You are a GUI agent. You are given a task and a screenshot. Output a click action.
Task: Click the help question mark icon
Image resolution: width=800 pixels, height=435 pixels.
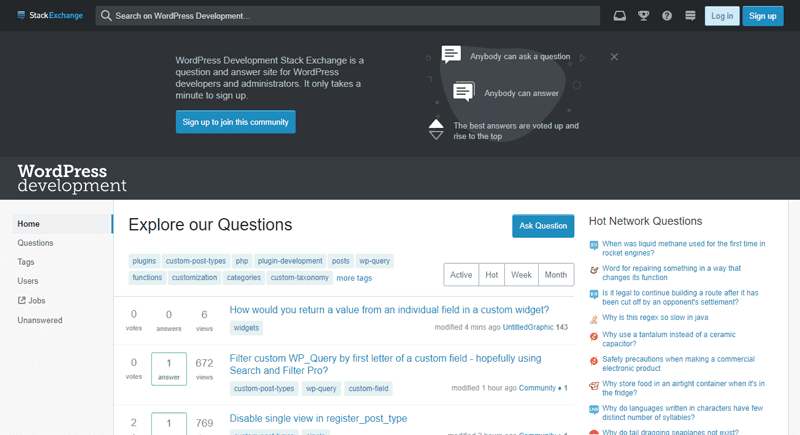coord(667,16)
